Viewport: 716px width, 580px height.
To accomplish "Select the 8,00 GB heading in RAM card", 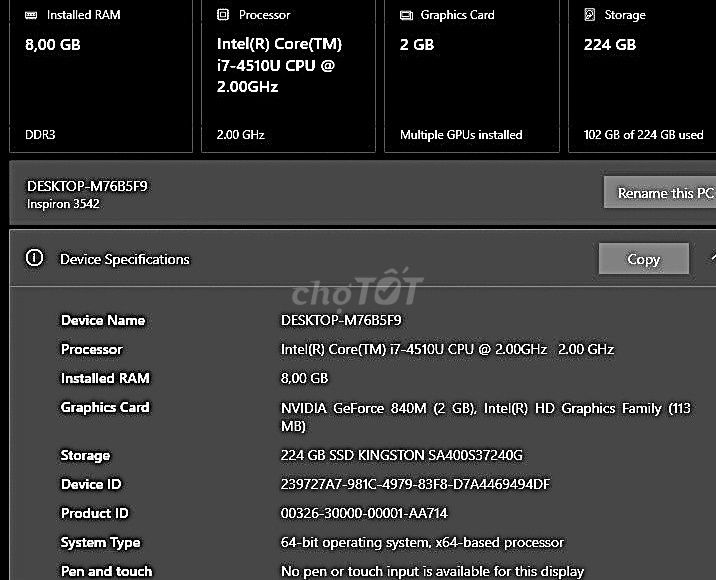I will coord(53,45).
